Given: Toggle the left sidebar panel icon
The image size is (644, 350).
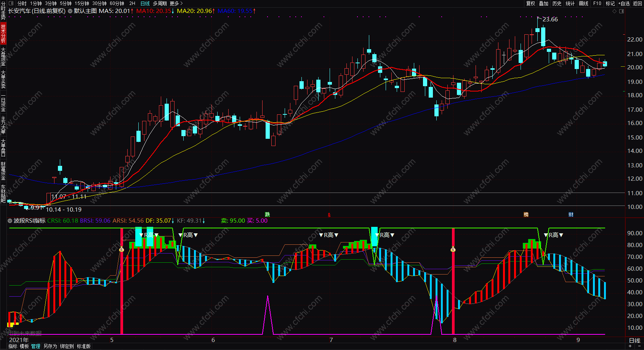Looking at the screenshot, I should [11, 3].
